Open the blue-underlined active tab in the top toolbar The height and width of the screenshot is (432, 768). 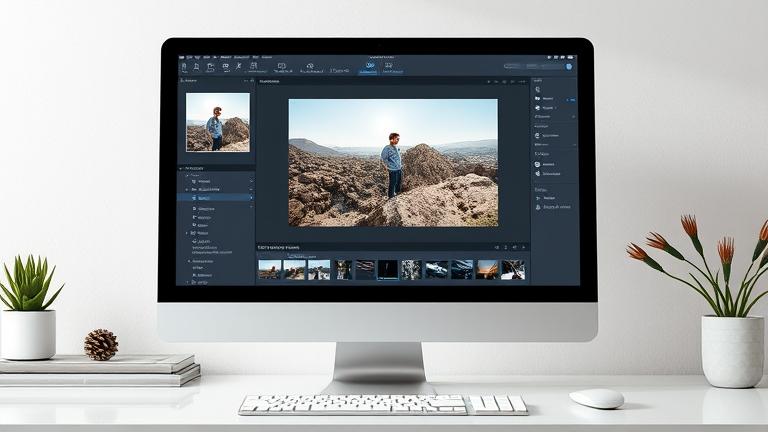coord(368,68)
